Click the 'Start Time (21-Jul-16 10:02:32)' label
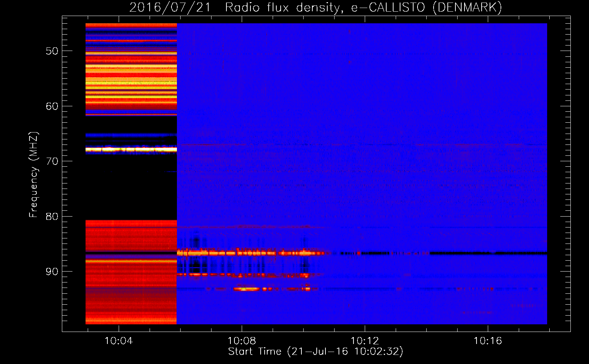This screenshot has height=364, width=589. click(x=316, y=352)
